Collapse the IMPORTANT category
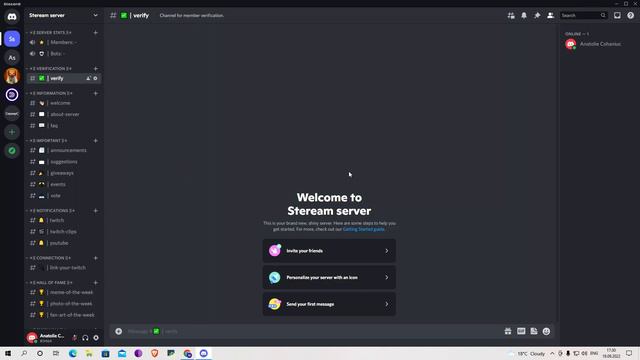 point(47,141)
